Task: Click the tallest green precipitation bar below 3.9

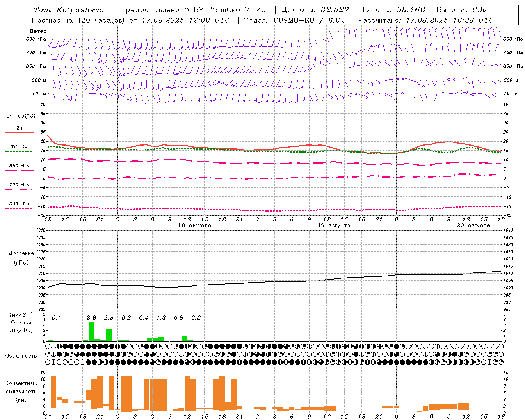Action: click(91, 332)
